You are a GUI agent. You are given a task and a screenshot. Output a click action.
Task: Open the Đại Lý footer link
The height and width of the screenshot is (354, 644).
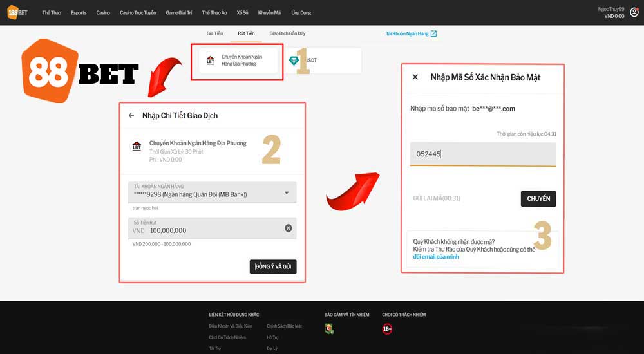272,348
